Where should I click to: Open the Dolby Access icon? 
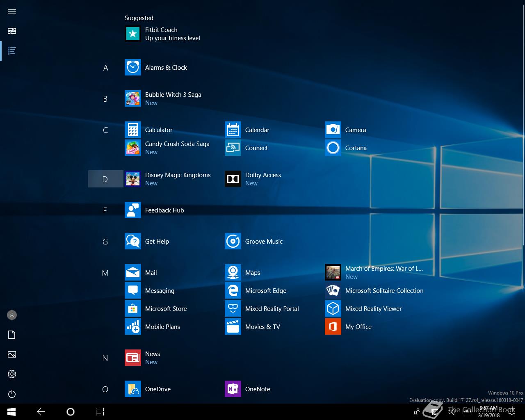233,179
